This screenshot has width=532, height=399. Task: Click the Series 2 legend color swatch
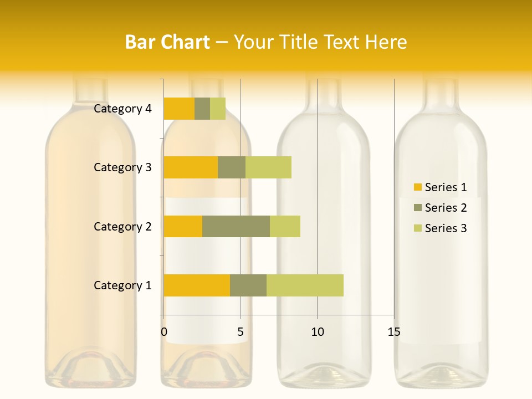(x=417, y=208)
